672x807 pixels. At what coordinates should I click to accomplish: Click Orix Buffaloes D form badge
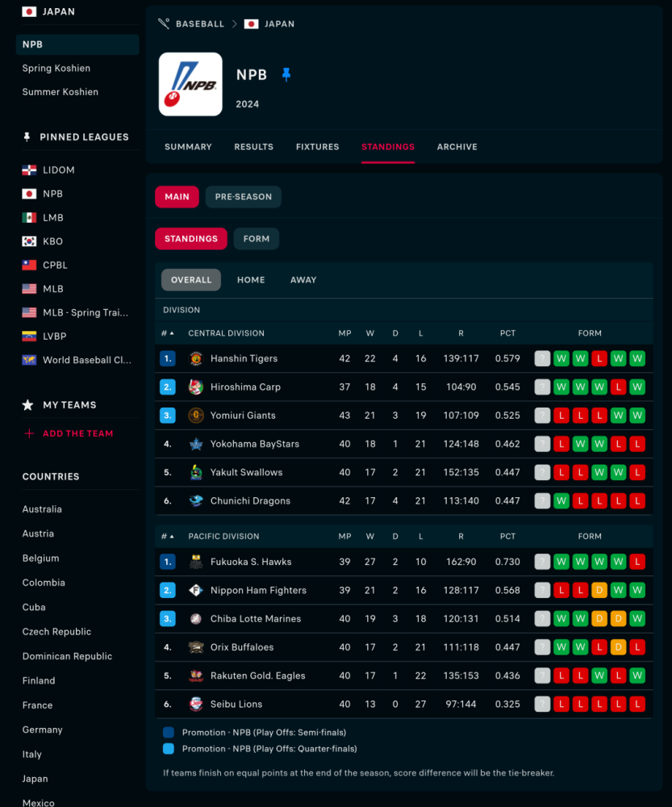coord(618,647)
